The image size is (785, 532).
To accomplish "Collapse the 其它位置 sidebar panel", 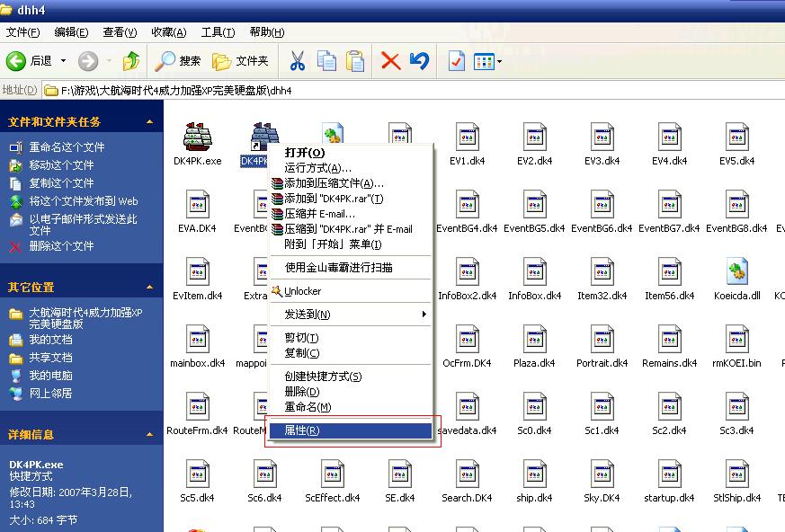I will pos(148,287).
